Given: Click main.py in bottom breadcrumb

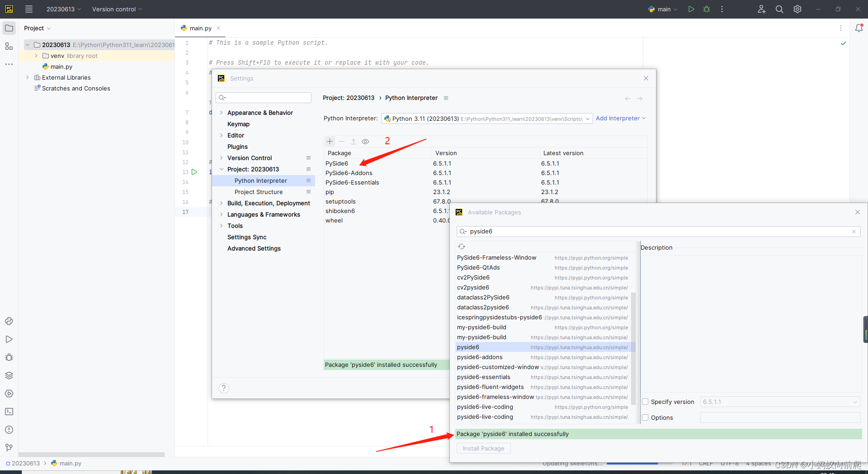Looking at the screenshot, I should coord(66,463).
